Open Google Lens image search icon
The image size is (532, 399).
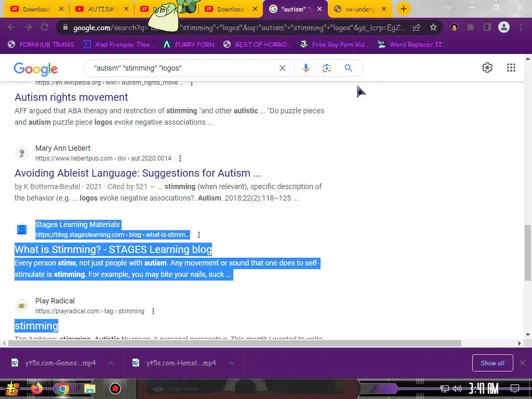click(x=326, y=68)
